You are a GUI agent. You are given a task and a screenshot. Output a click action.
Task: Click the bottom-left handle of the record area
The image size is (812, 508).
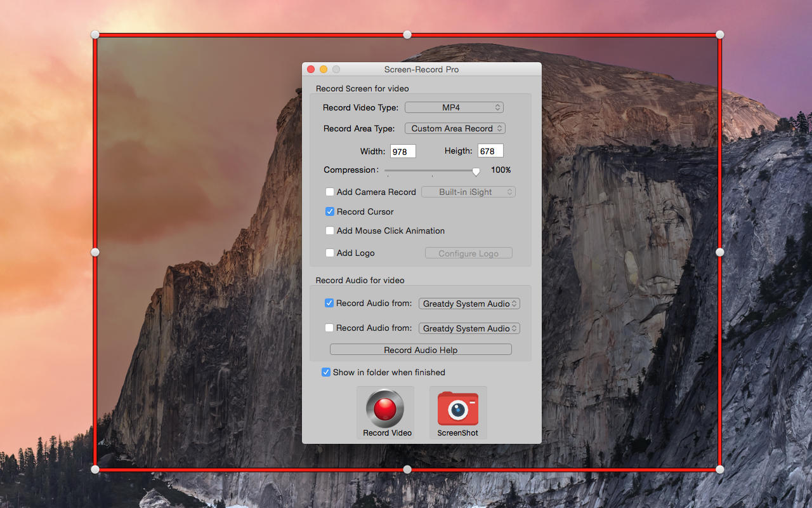(95, 469)
